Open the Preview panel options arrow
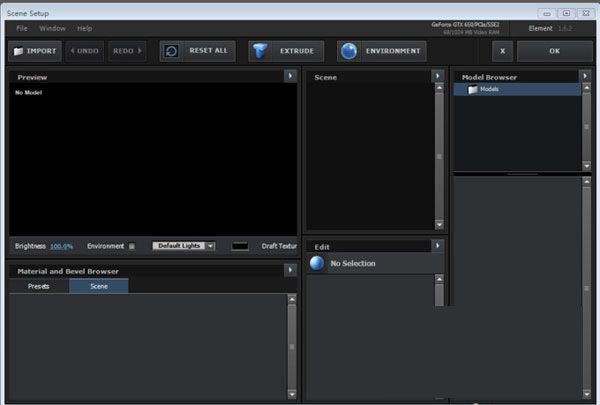Screen dimensions: 600x405 click(290, 76)
